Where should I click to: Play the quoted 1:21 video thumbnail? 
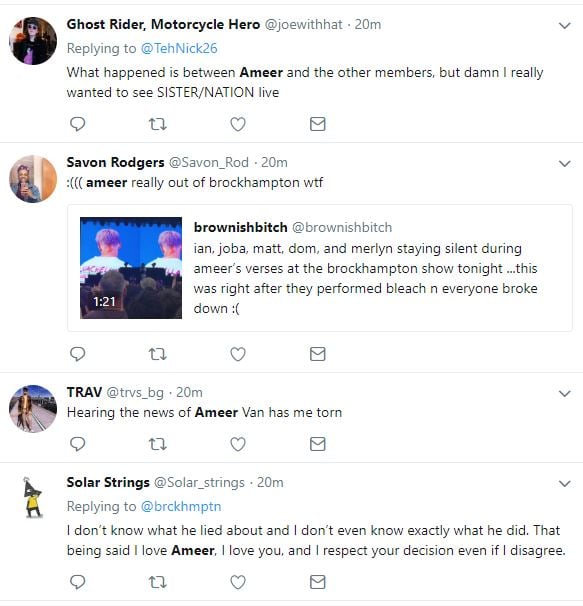coord(131,268)
